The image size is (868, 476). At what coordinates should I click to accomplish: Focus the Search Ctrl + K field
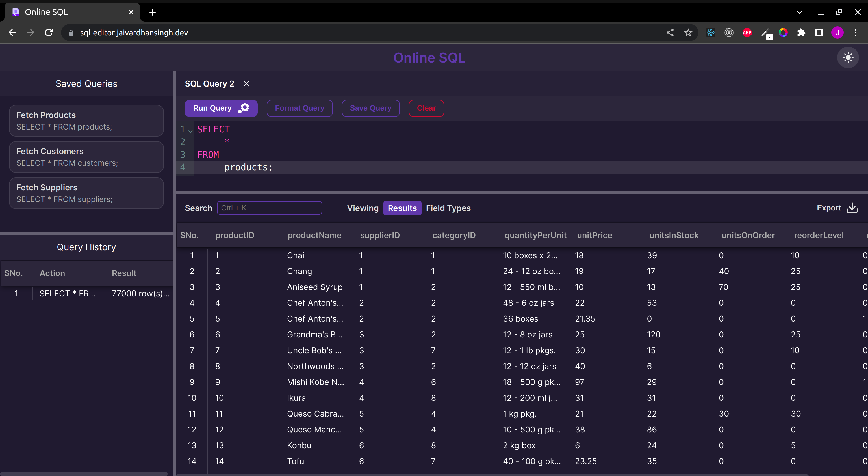(269, 208)
